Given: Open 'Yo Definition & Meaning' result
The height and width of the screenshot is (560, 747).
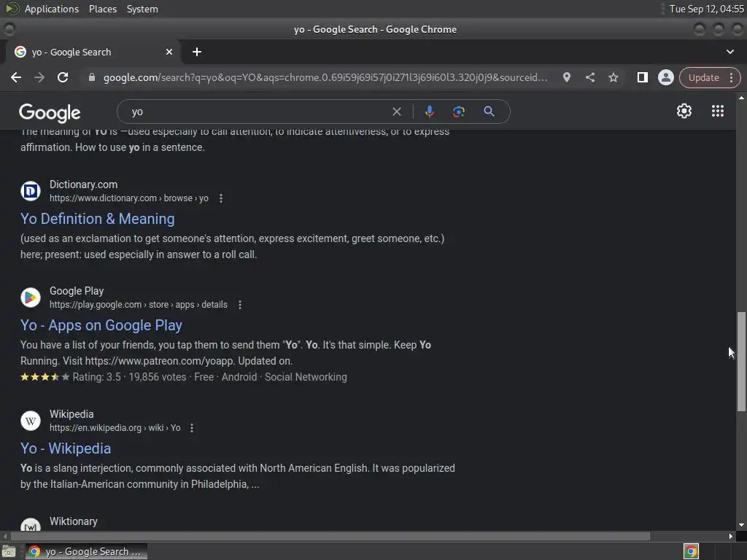Looking at the screenshot, I should 97,219.
